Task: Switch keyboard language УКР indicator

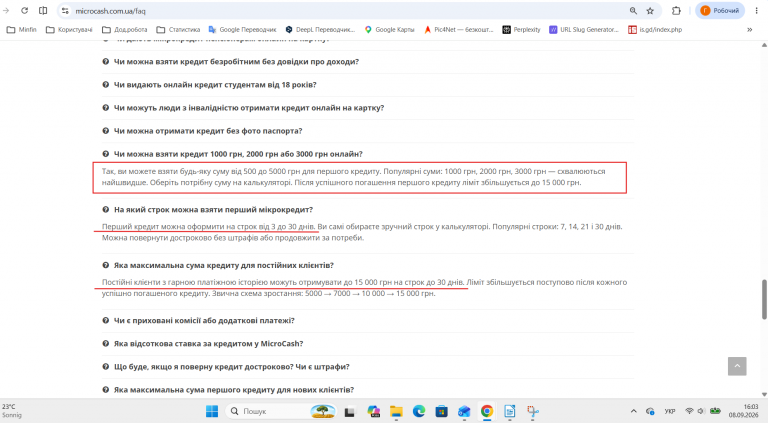Action: click(x=670, y=411)
